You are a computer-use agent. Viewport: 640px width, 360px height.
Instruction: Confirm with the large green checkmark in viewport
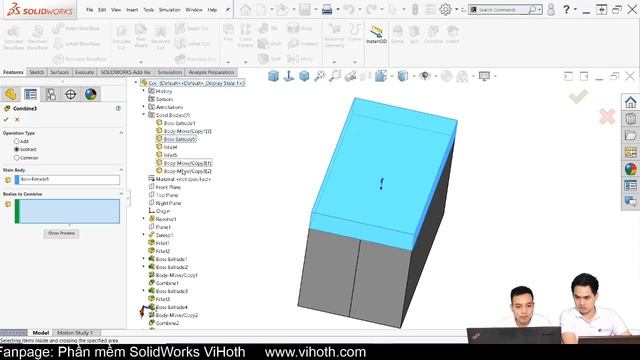pyautogui.click(x=578, y=97)
